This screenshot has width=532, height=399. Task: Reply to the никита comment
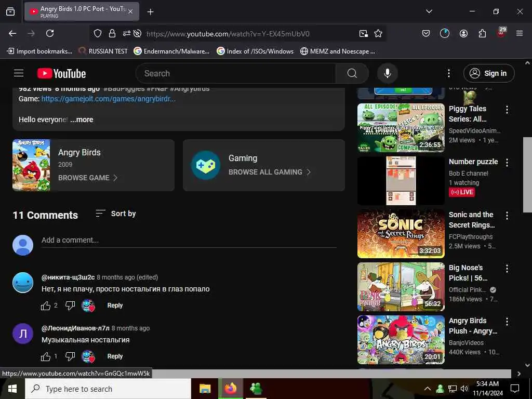coord(115,305)
